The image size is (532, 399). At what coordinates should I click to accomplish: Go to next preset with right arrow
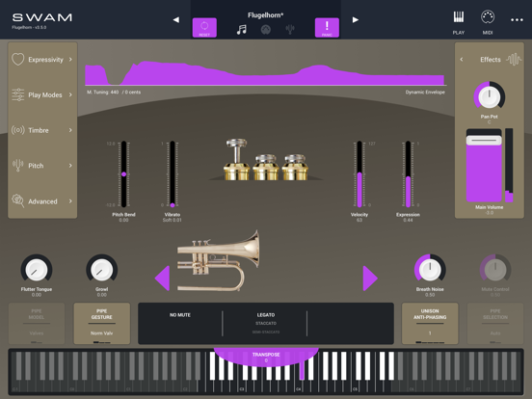[356, 19]
